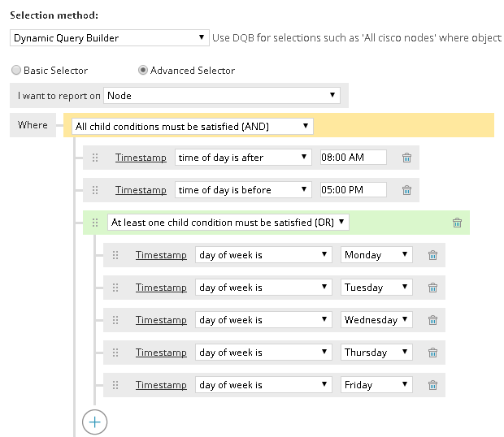The width and height of the screenshot is (504, 437).
Task: Delete the 05:00 PM time condition
Action: coord(406,190)
